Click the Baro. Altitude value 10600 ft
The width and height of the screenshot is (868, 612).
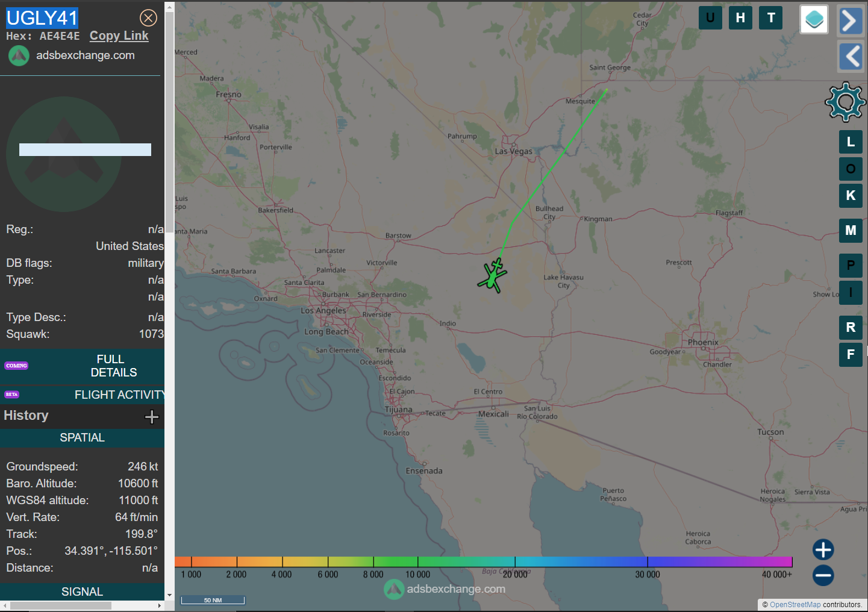click(138, 484)
